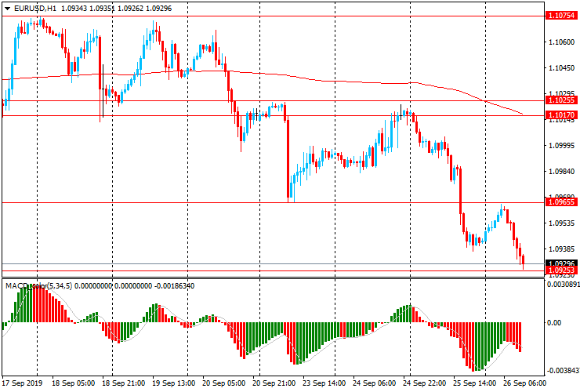Click the 23 Sep 14:00 time axis label
The image size is (580, 392).
click(x=324, y=383)
